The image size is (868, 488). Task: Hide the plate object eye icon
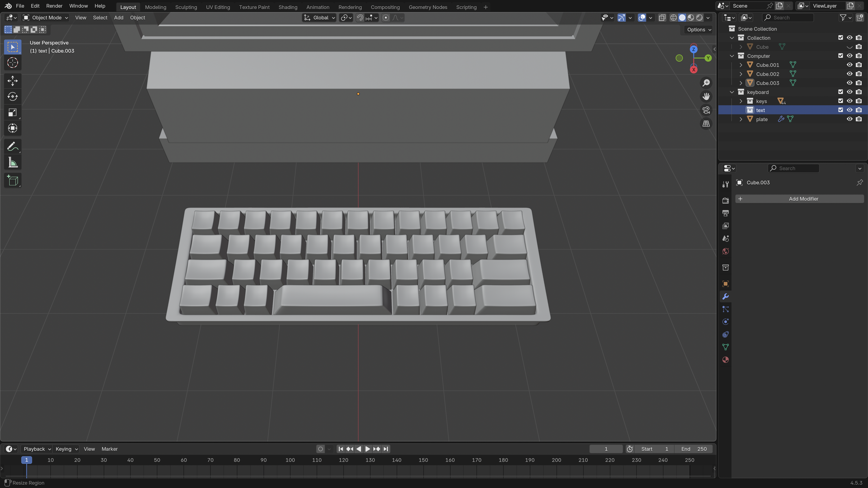pos(849,119)
